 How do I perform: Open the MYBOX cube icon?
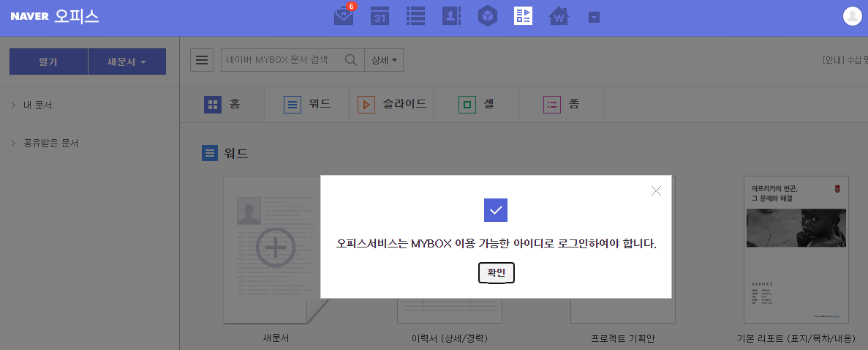[x=488, y=16]
